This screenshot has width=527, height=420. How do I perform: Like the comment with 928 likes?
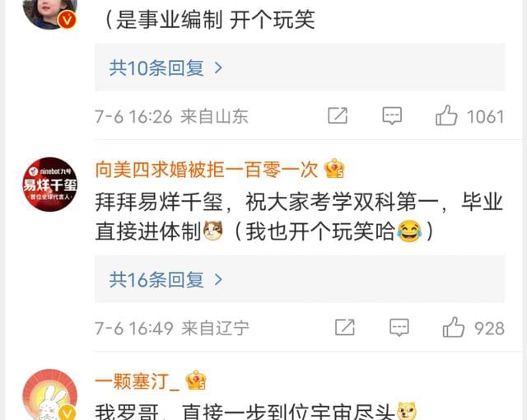(454, 327)
